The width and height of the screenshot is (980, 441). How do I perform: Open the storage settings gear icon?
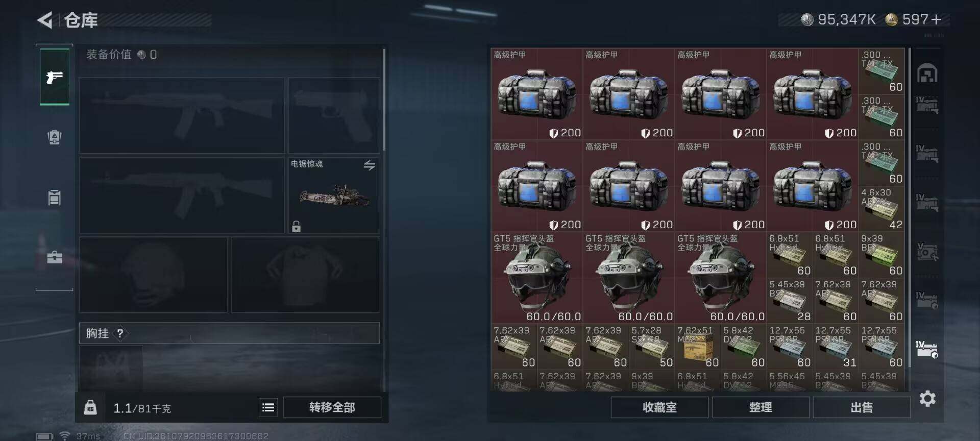coord(927,399)
